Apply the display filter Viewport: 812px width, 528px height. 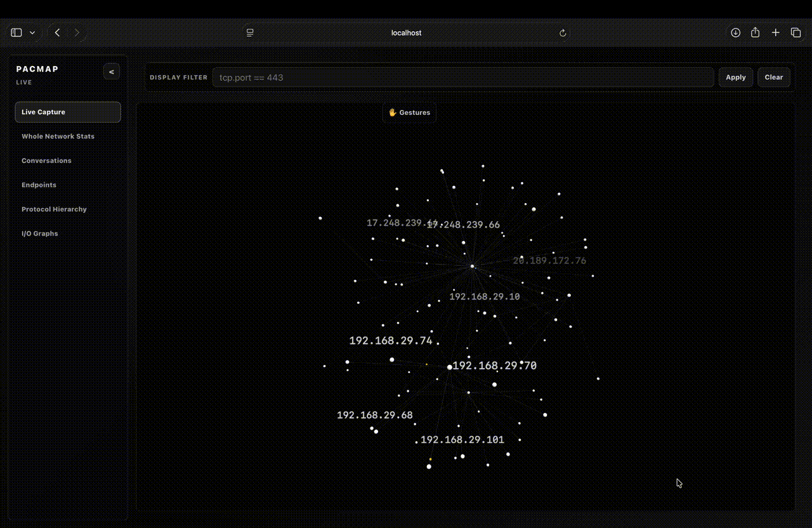click(736, 77)
